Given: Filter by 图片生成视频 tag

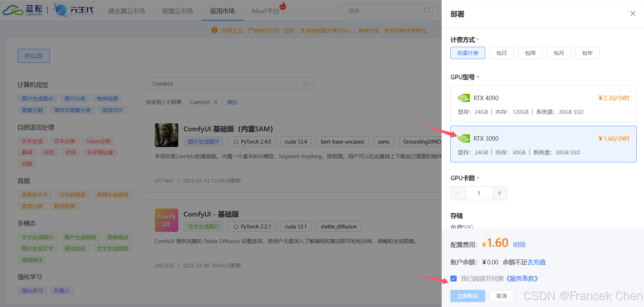Looking at the screenshot, I should click(80, 237).
